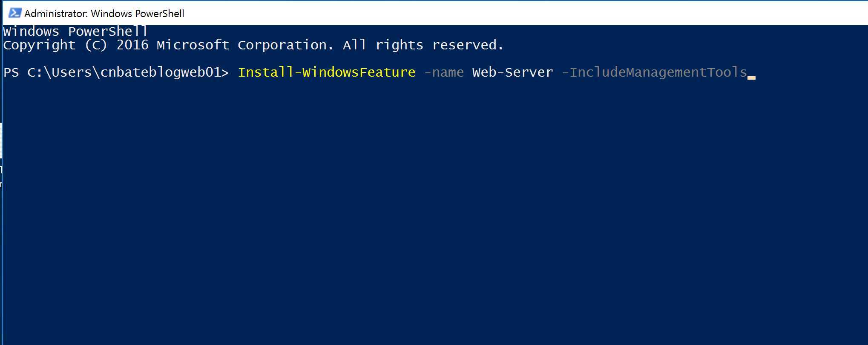Click the 'Users' folder in prompt path
868x345 pixels.
click(x=72, y=72)
